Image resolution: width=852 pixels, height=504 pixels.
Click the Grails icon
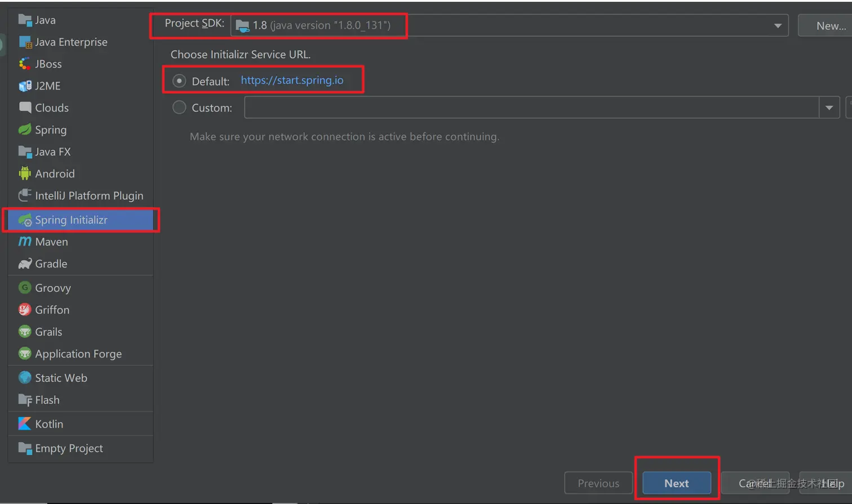click(25, 332)
